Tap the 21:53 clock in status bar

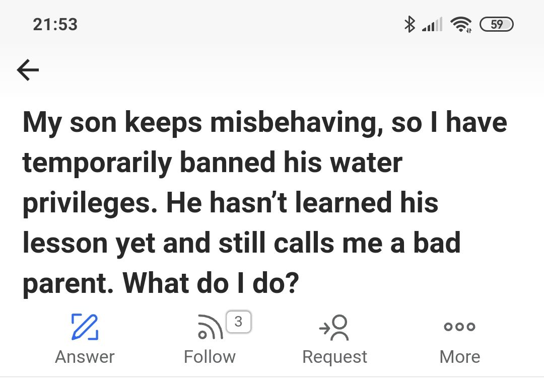click(55, 24)
